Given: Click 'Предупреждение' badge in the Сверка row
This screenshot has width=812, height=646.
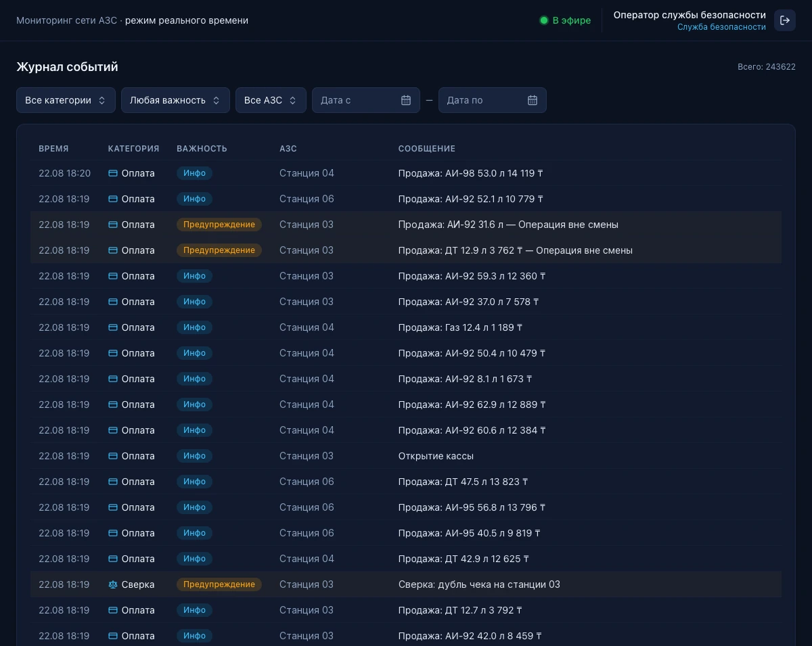Looking at the screenshot, I should 219,584.
